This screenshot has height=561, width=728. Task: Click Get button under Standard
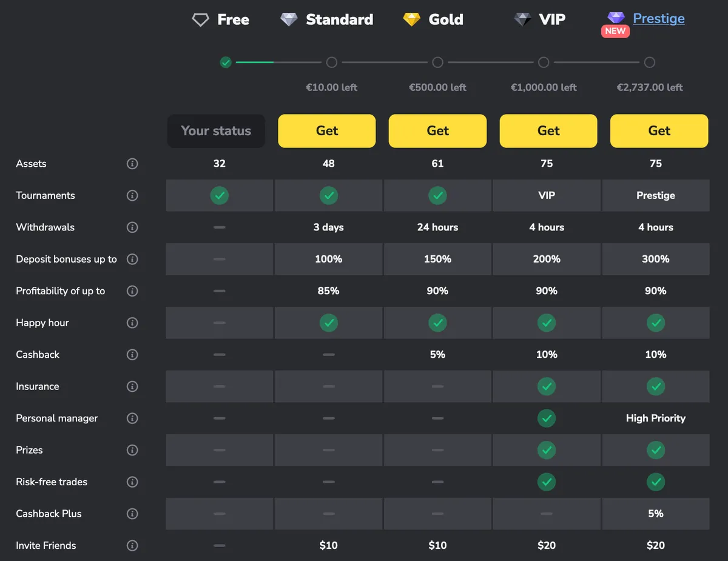point(327,131)
